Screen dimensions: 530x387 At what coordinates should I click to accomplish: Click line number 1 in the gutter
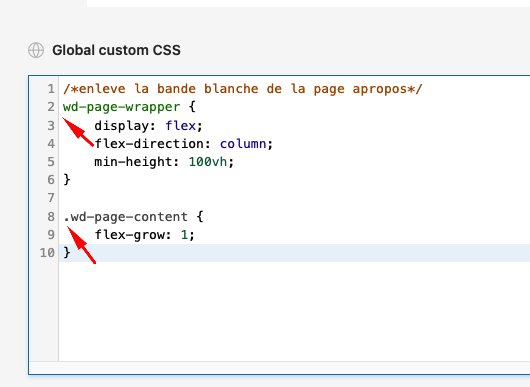(51, 89)
